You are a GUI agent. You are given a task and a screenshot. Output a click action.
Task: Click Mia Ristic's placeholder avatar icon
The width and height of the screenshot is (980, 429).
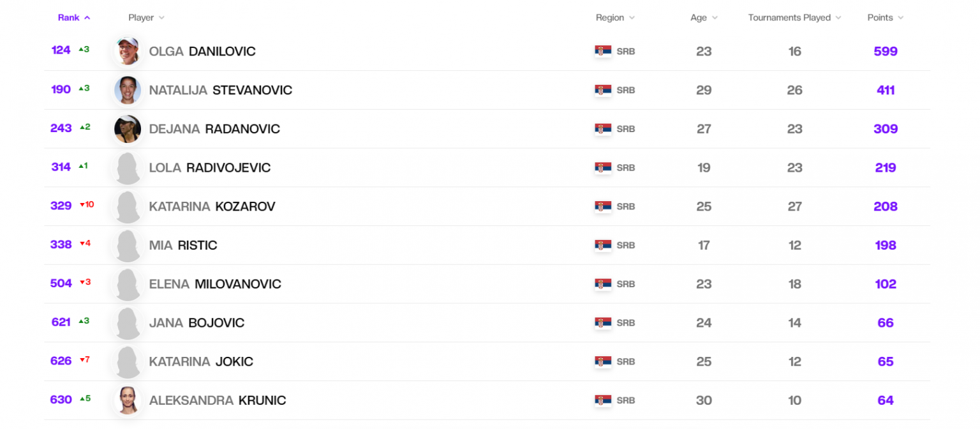[x=128, y=246]
